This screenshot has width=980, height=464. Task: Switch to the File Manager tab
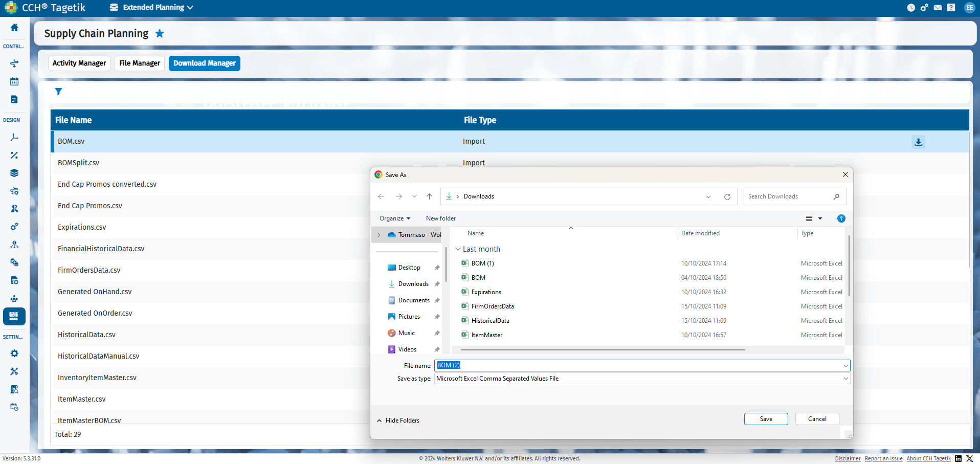140,63
